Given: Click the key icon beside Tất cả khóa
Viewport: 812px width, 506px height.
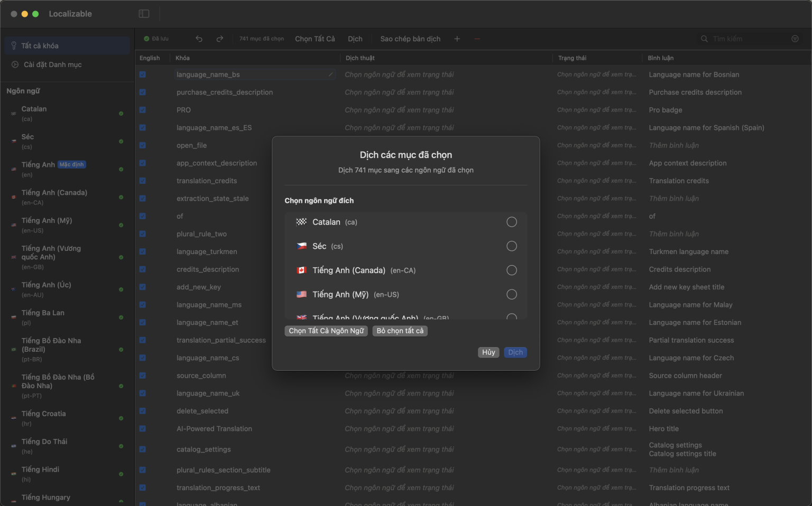Looking at the screenshot, I should (x=14, y=46).
